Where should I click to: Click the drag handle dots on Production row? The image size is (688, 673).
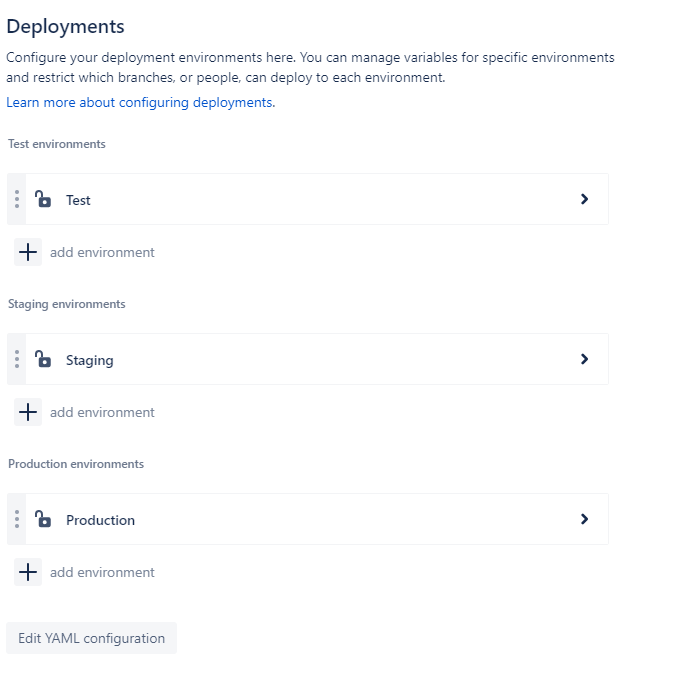pos(17,519)
